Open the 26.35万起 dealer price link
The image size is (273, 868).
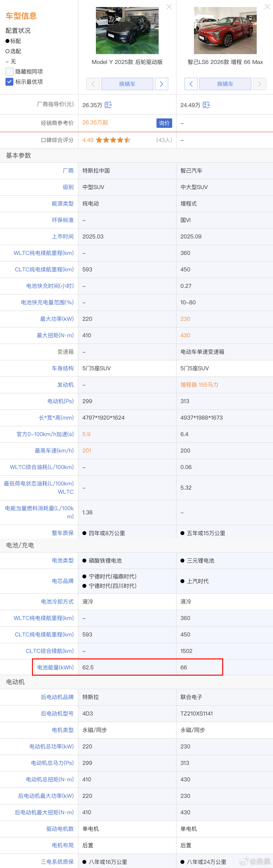pyautogui.click(x=95, y=123)
